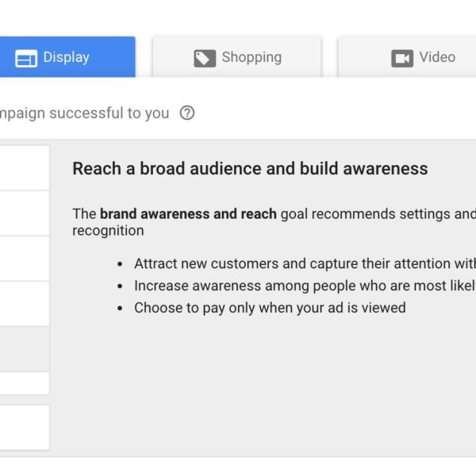Screen dimensions: 476x476
Task: Click 'Choose to pay only when' bullet
Action: pyautogui.click(x=270, y=308)
